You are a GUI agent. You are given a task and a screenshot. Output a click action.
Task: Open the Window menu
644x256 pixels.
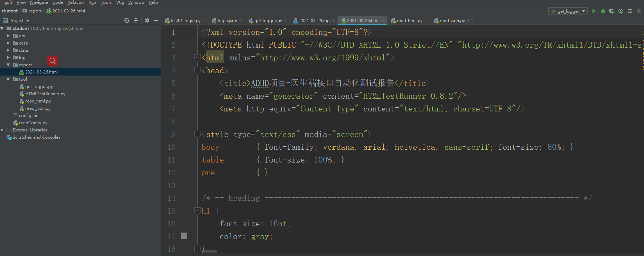pyautogui.click(x=136, y=2)
